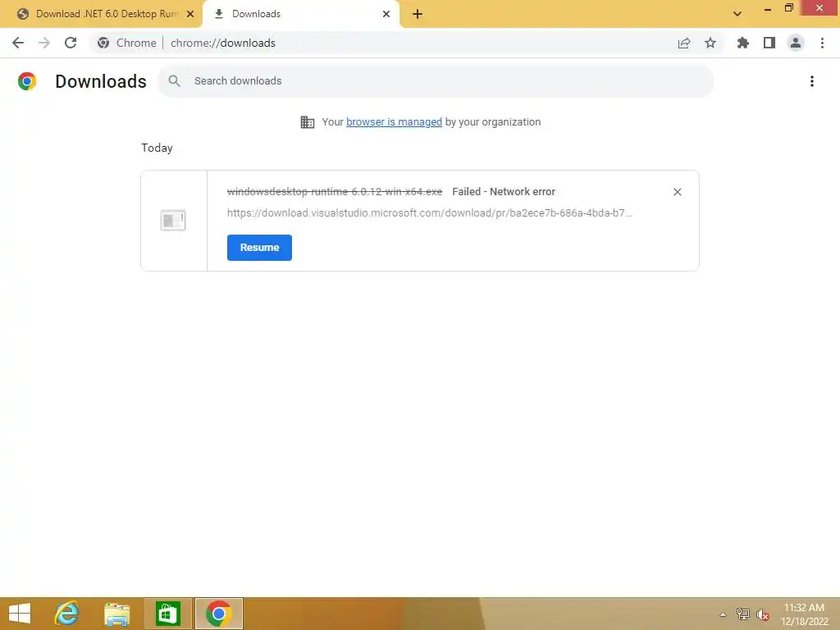
Task: Share this page via the share icon
Action: coord(684,43)
